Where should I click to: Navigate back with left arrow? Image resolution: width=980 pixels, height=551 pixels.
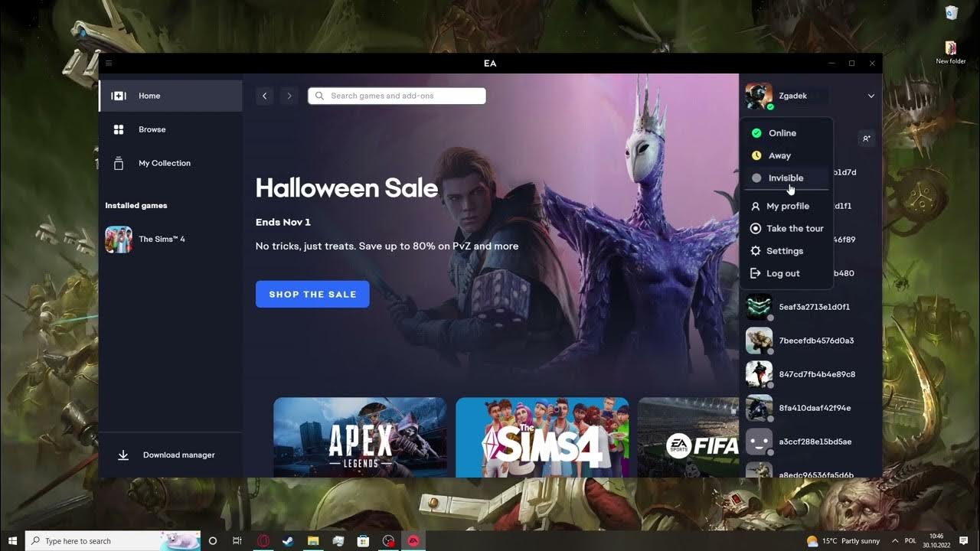pos(264,96)
